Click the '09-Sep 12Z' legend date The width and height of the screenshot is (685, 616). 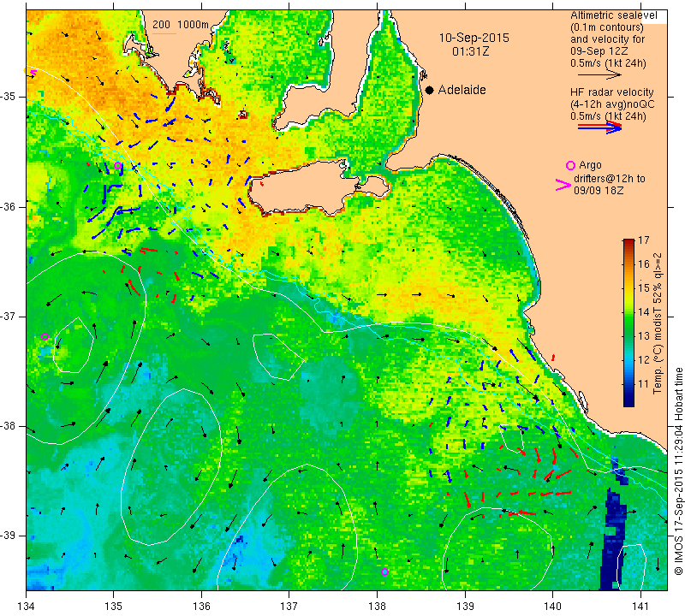pyautogui.click(x=599, y=51)
